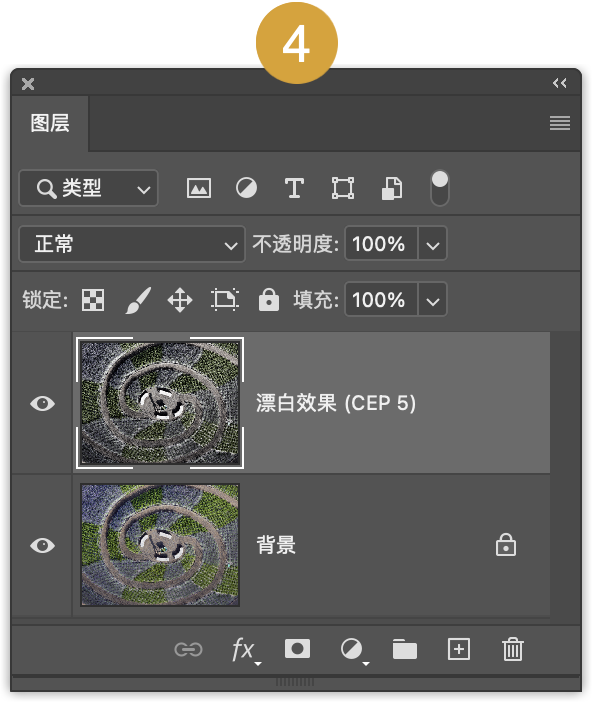Lock position move-arrows icon
This screenshot has width=592, height=706.
(180, 300)
